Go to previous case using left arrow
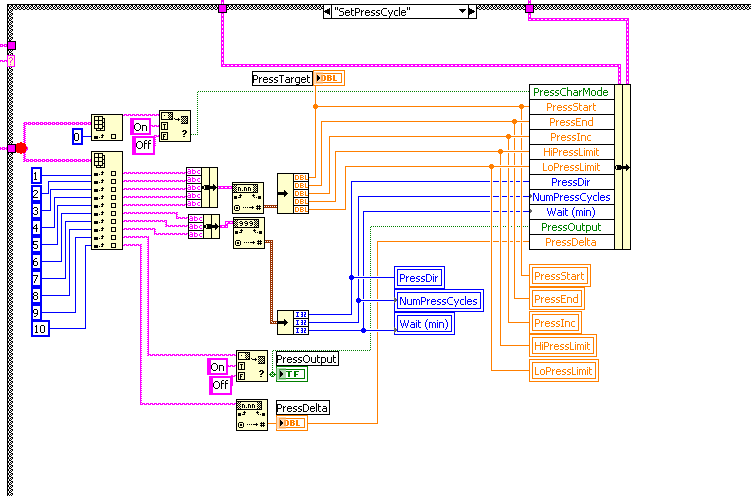 point(328,11)
